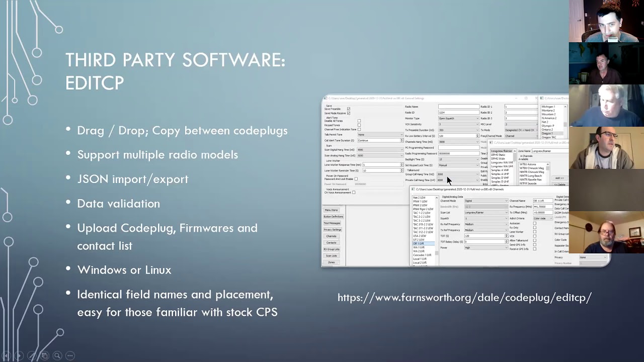Select WA 1 LVR channel
The height and width of the screenshot is (362, 644).
(423, 247)
